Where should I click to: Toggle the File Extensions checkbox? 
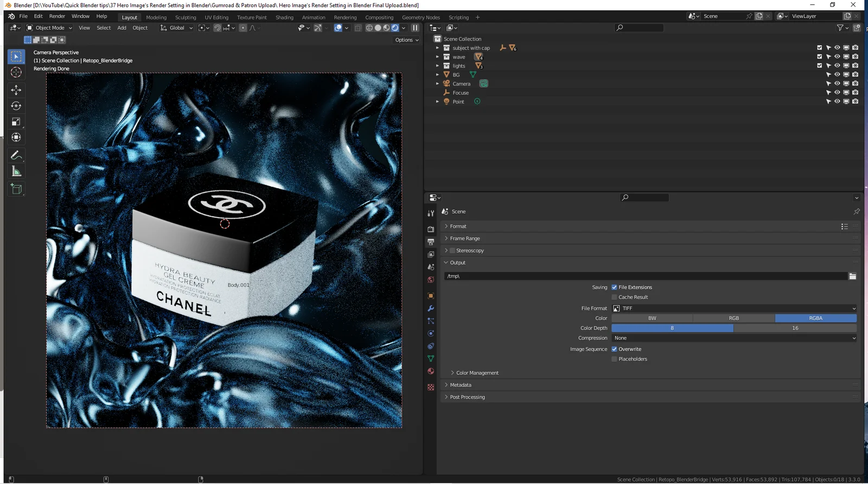pos(614,288)
